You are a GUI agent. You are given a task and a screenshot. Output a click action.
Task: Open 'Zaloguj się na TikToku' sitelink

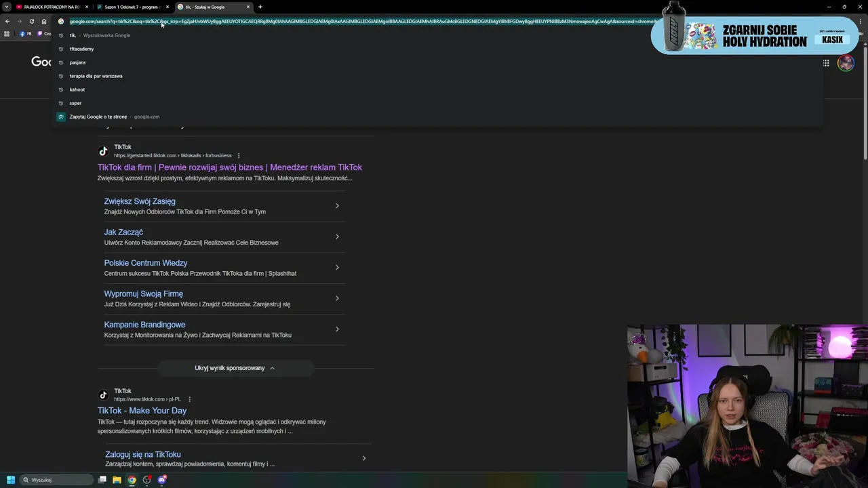[143, 455]
